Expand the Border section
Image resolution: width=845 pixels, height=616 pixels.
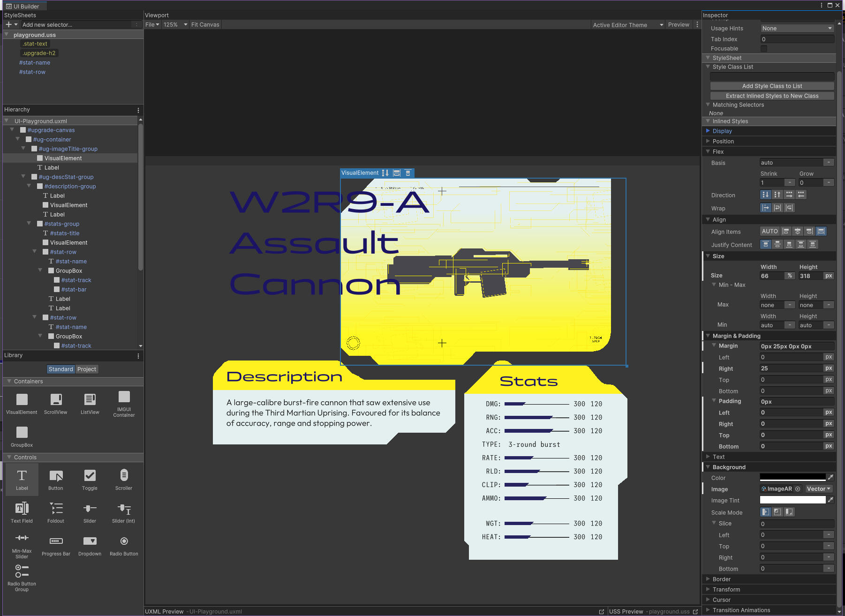pyautogui.click(x=721, y=579)
